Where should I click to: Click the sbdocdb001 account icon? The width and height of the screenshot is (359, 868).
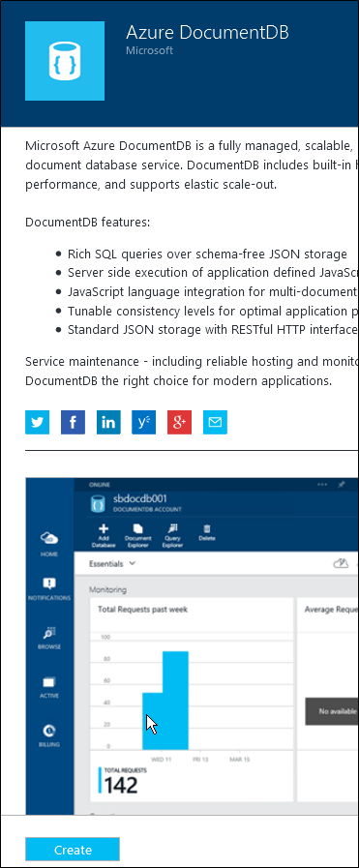[98, 504]
